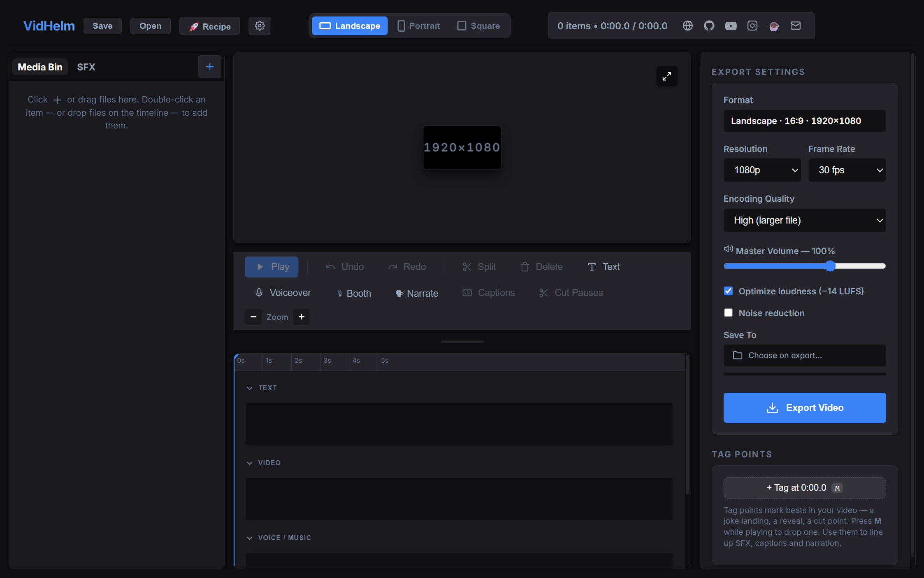
Task: Open the Frame Rate 30 fps dropdown
Action: tap(847, 170)
